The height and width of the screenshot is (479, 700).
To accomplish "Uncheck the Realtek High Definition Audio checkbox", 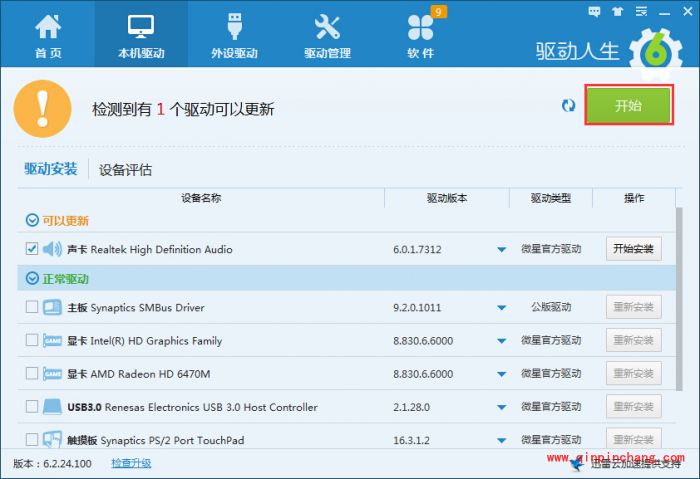I will [x=32, y=248].
